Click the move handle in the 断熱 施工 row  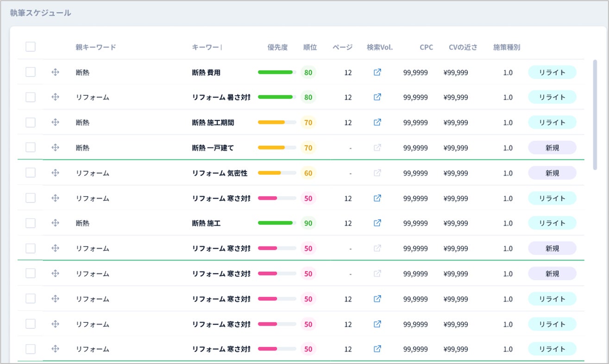coord(55,223)
